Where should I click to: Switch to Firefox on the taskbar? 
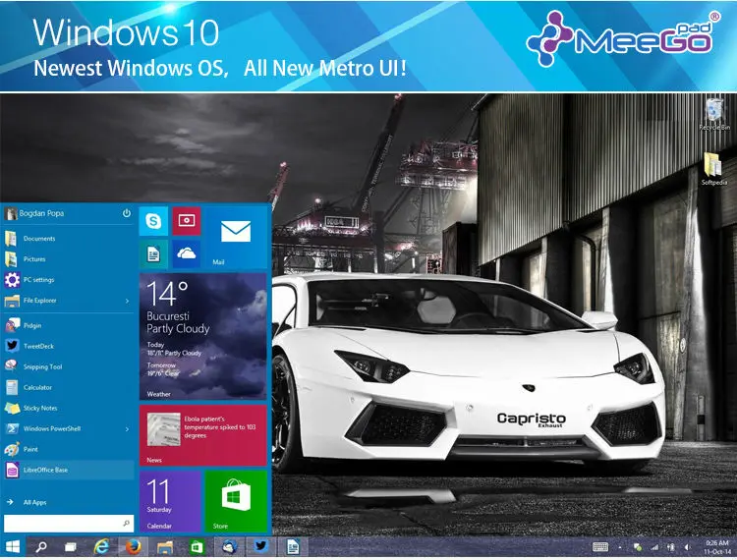[134, 547]
